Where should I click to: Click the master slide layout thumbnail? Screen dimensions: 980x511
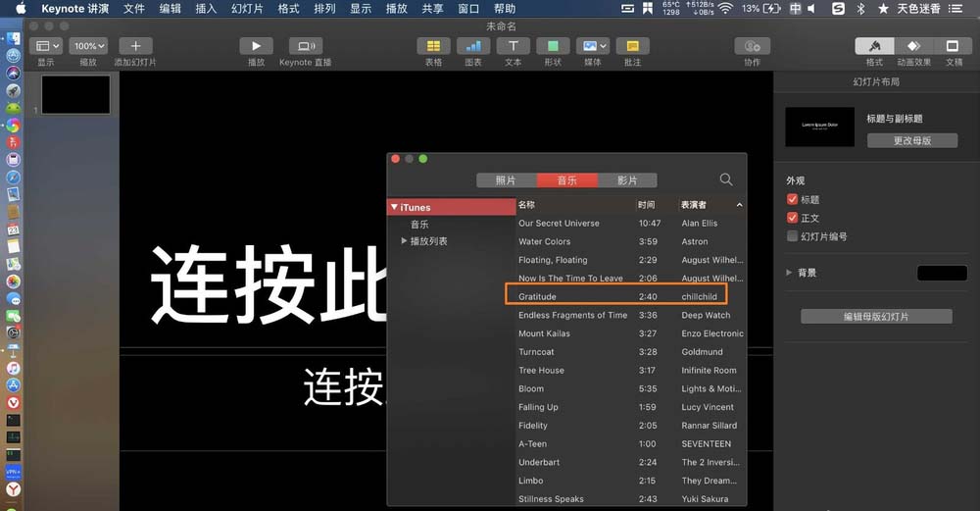tap(819, 127)
